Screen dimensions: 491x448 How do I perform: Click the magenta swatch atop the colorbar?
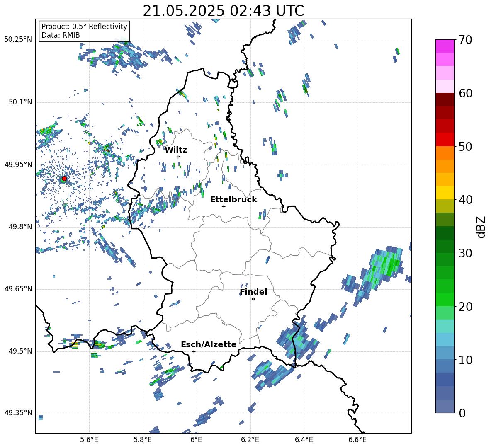445,46
